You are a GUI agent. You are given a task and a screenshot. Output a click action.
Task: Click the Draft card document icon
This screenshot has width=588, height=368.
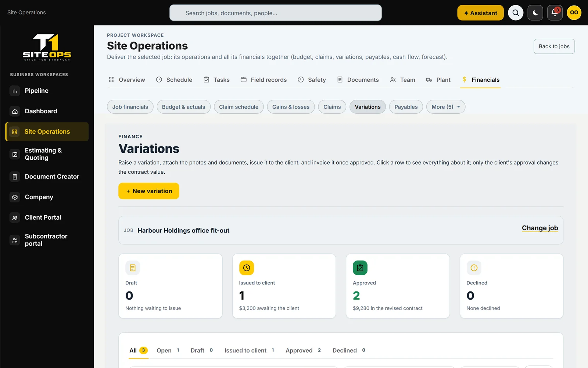coord(133,268)
